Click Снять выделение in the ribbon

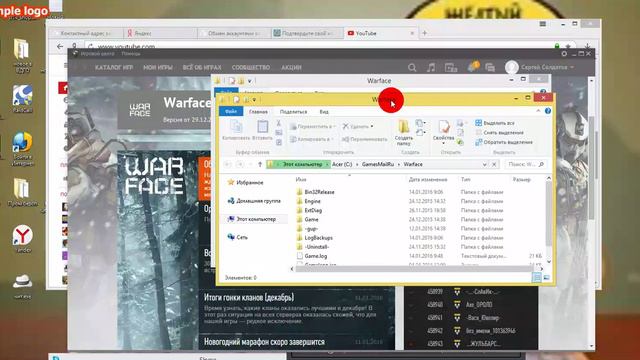499,133
